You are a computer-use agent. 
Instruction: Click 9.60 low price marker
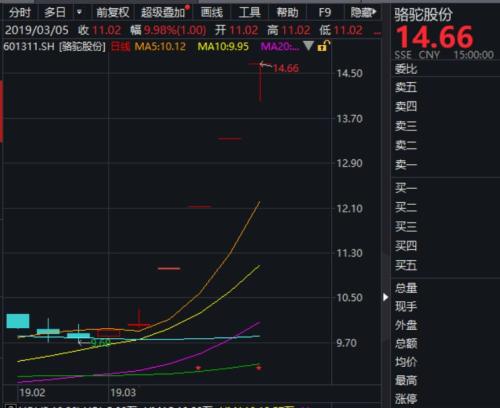[101, 342]
